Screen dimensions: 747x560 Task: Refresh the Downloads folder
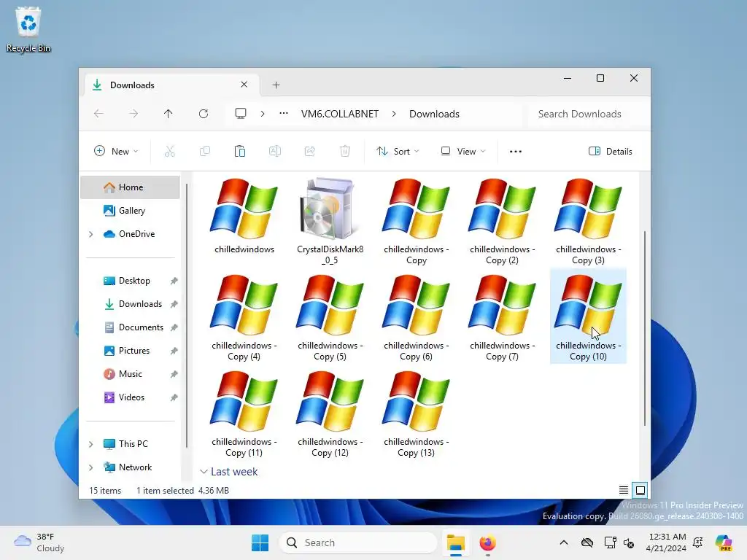pos(204,114)
